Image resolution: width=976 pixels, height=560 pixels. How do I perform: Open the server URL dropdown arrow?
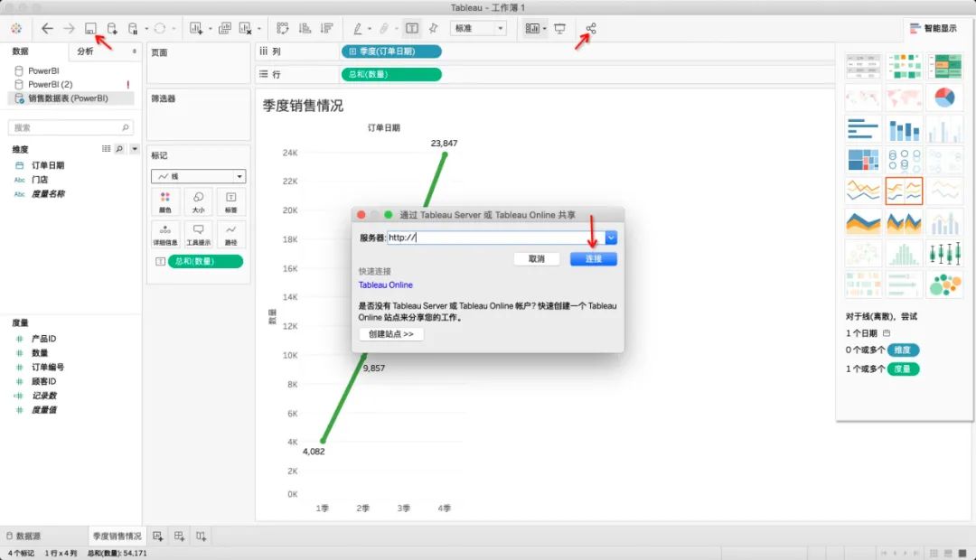click(611, 238)
